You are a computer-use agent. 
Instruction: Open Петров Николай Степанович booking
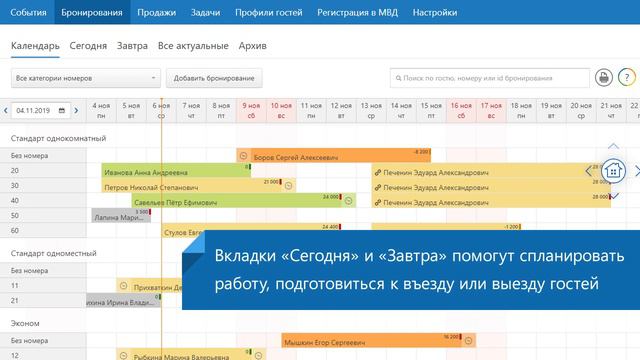(198, 186)
